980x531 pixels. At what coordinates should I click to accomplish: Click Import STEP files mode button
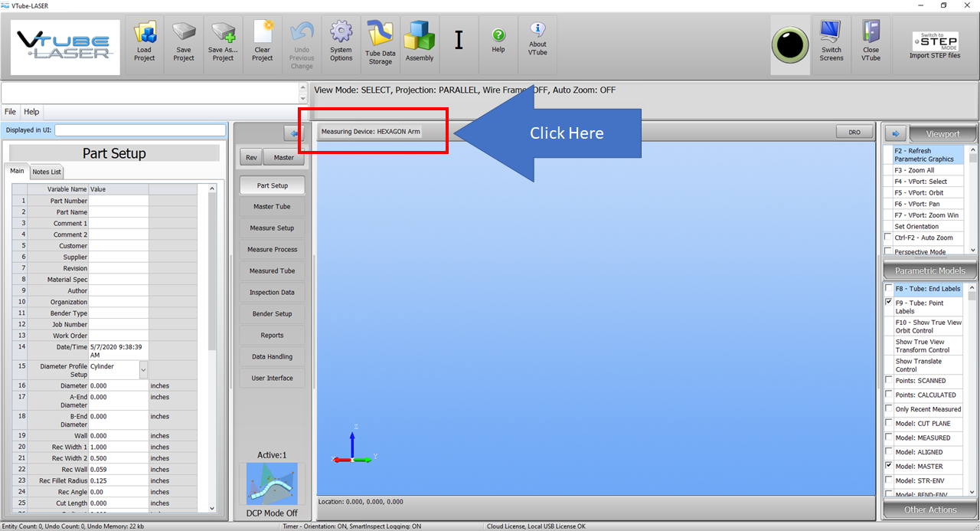(934, 45)
